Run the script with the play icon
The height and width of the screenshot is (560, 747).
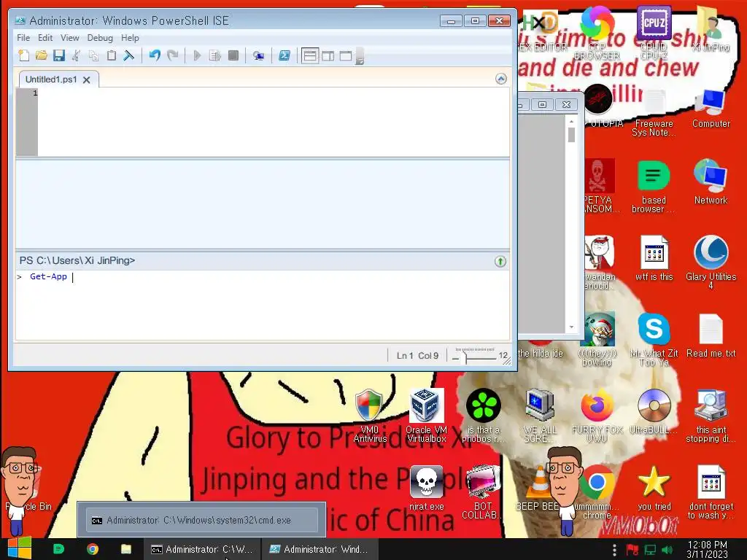197,55
